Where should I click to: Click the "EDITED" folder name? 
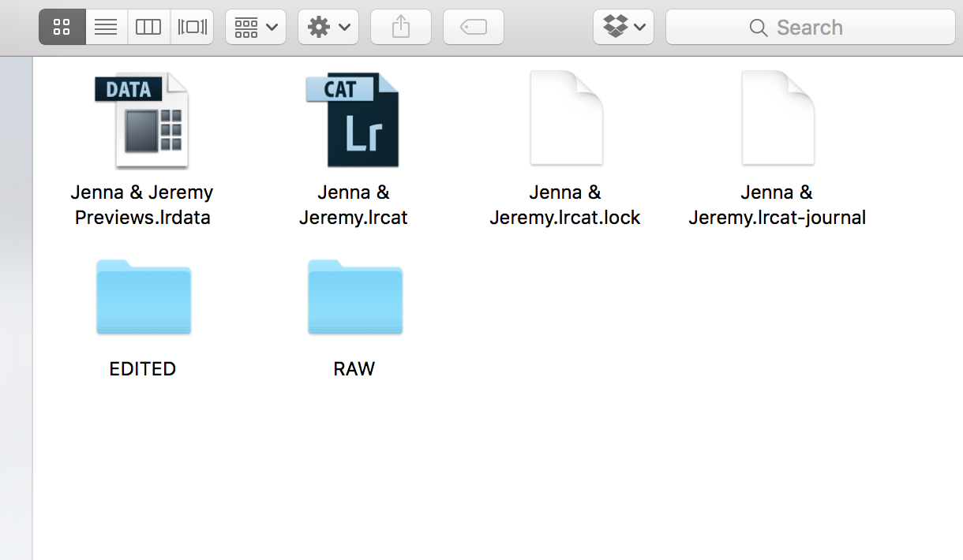(143, 368)
